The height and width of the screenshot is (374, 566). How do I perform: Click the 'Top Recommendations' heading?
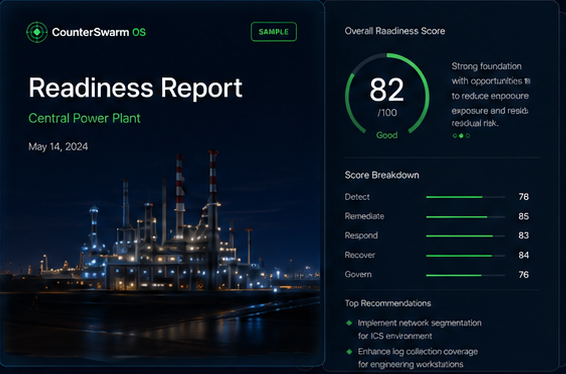click(x=388, y=303)
